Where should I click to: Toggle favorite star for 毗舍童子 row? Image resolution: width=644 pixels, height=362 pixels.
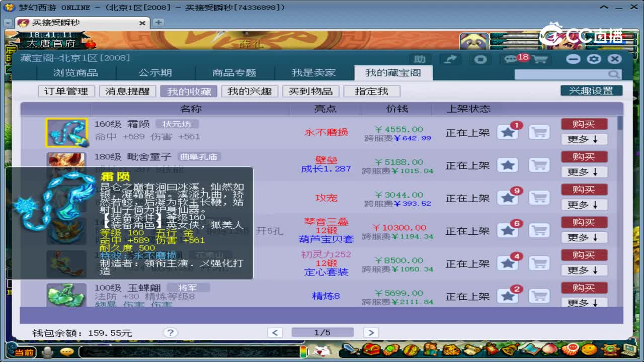click(508, 165)
